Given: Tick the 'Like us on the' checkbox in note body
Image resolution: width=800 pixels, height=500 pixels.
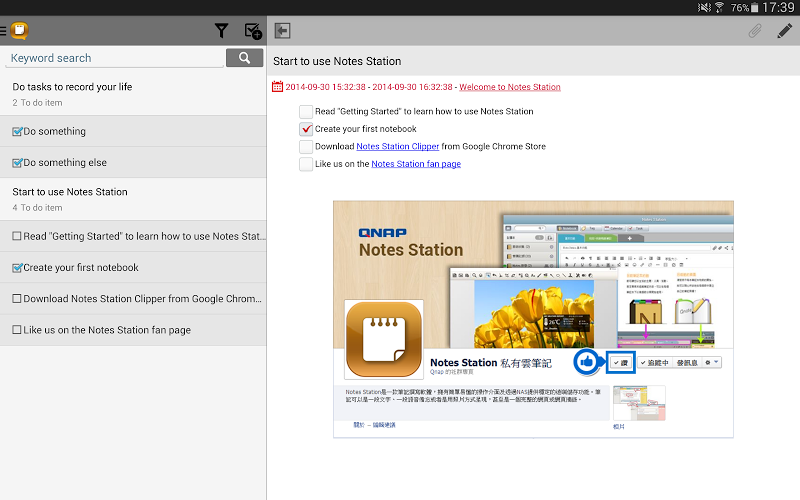Looking at the screenshot, I should tap(306, 164).
